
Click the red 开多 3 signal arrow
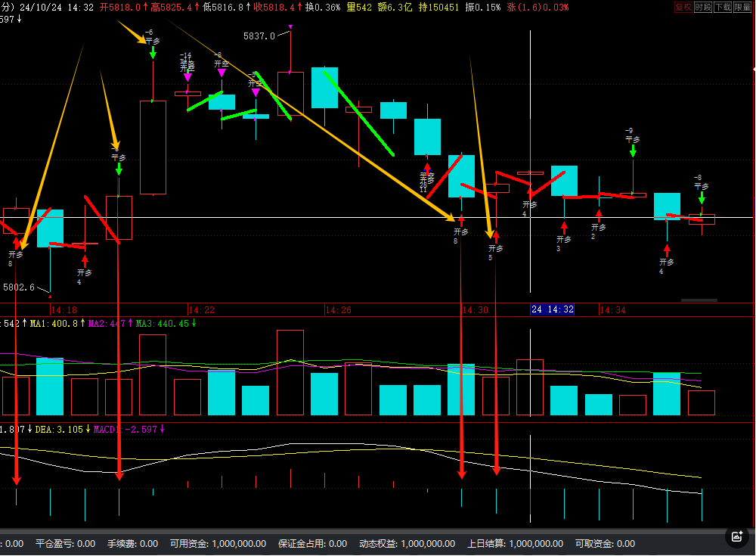(x=564, y=228)
